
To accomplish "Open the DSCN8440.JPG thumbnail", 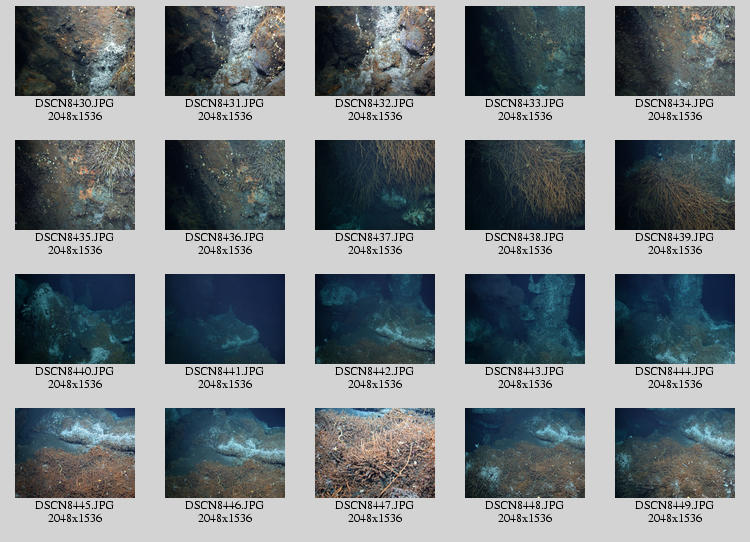I will coord(74,319).
